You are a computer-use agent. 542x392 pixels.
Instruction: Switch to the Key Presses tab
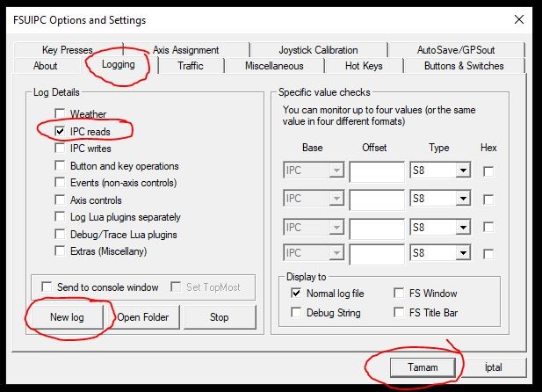coord(68,50)
